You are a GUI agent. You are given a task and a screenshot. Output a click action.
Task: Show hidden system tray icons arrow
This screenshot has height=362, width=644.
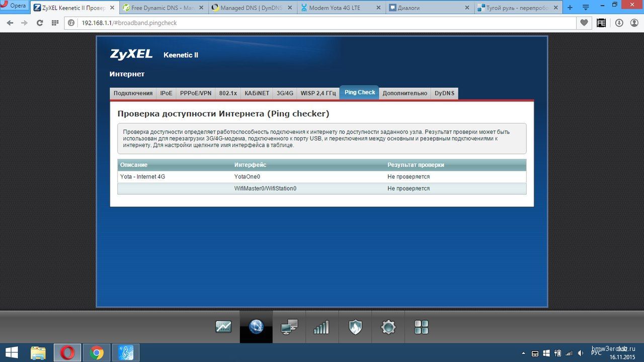tap(524, 353)
